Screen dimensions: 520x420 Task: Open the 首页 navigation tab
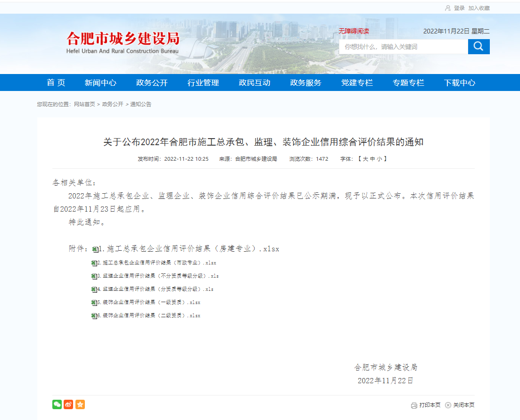(56, 82)
